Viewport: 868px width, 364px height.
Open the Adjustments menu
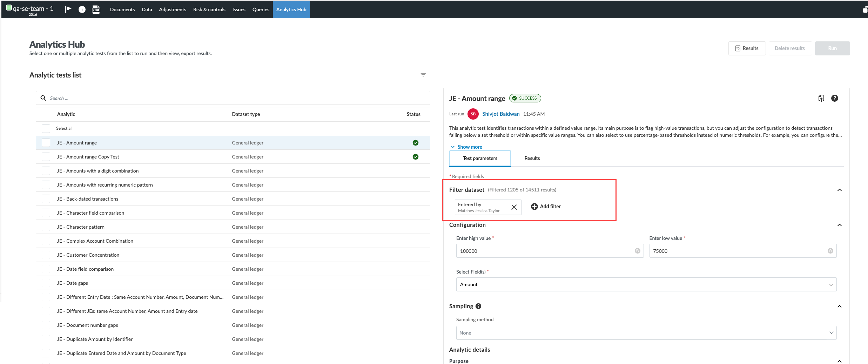[173, 9]
